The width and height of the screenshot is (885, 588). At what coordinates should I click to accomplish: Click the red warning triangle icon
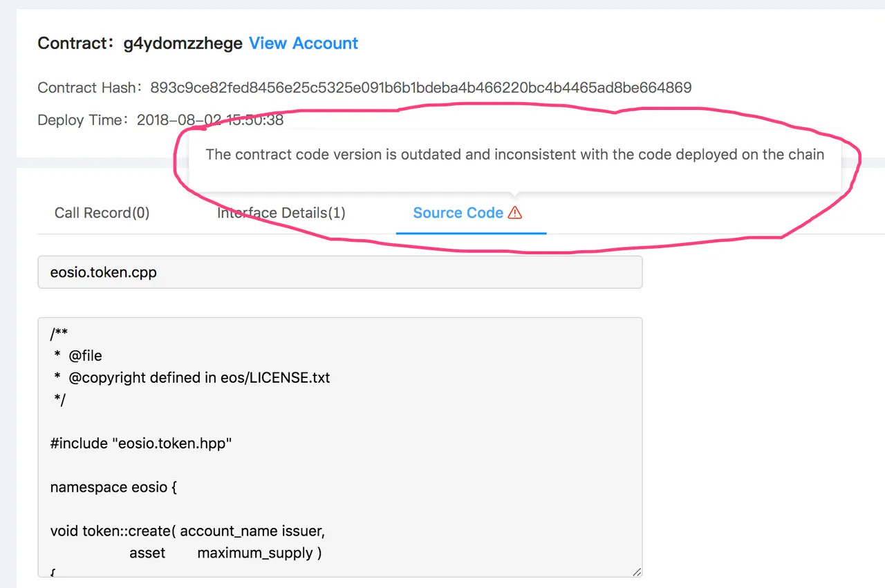[x=514, y=213]
